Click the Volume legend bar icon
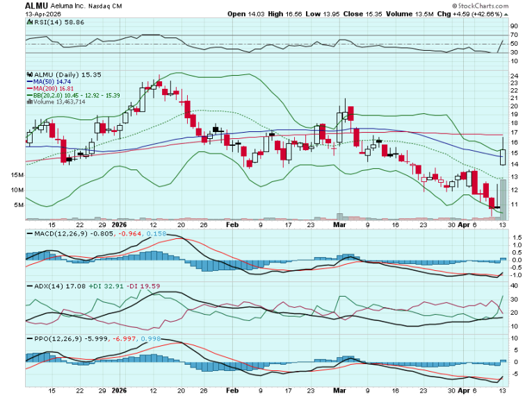The image size is (532, 396). click(29, 101)
